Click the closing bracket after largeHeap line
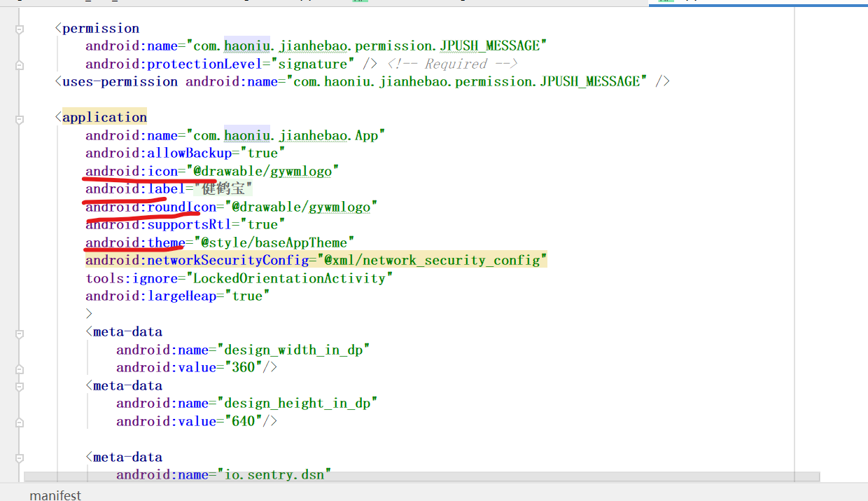This screenshot has height=501, width=868. pos(89,313)
